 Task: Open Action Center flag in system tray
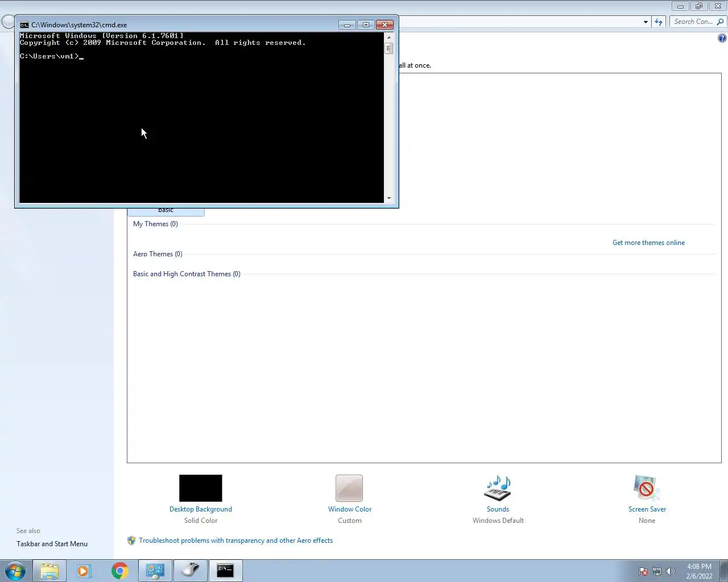point(643,571)
